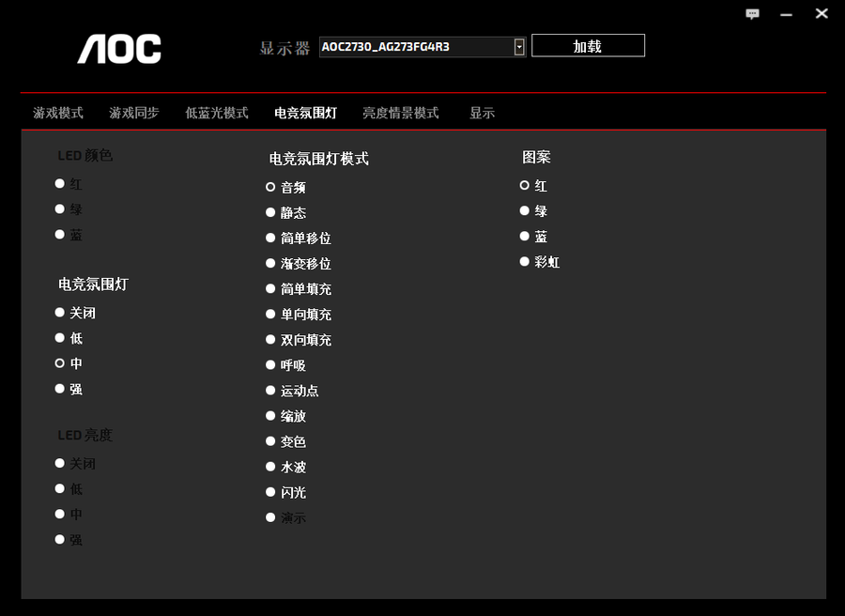Open the feedback chat bubble icon
Viewport: 845px width, 616px height.
[x=752, y=14]
